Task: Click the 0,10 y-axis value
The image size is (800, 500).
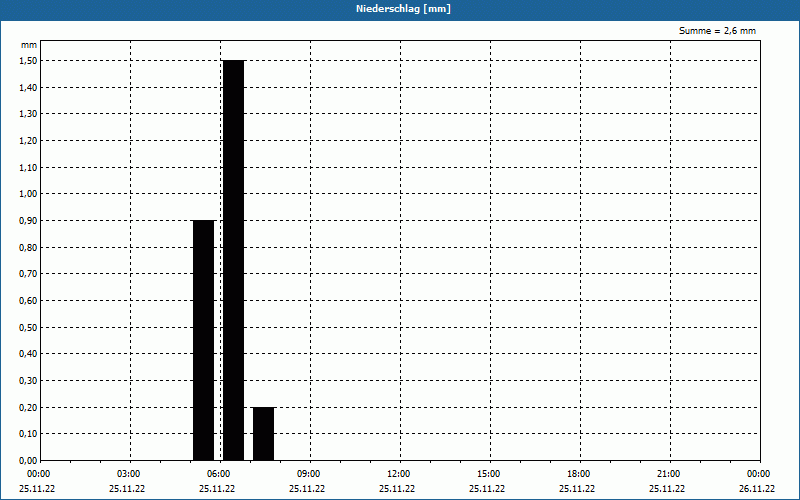Action: click(x=28, y=434)
